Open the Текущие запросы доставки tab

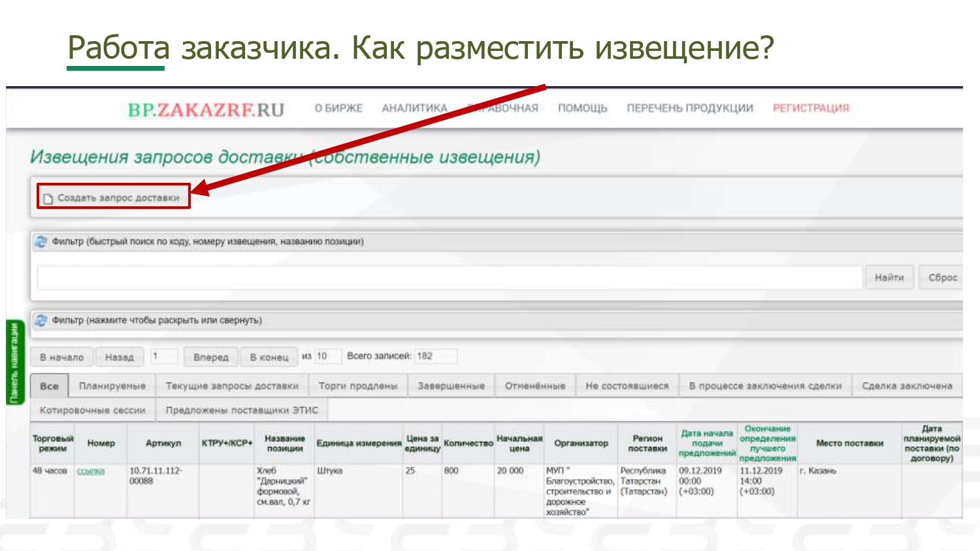pyautogui.click(x=232, y=386)
